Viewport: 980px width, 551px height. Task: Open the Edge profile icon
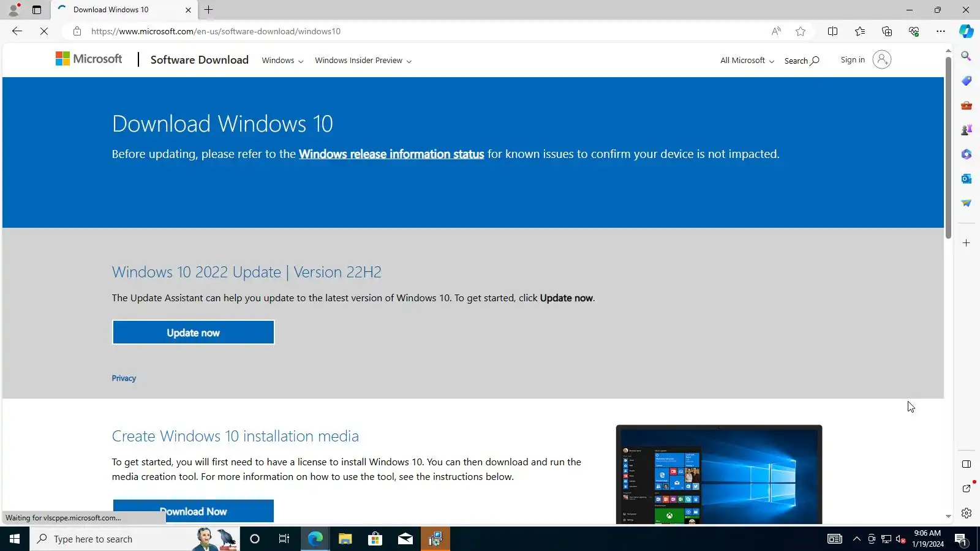13,10
